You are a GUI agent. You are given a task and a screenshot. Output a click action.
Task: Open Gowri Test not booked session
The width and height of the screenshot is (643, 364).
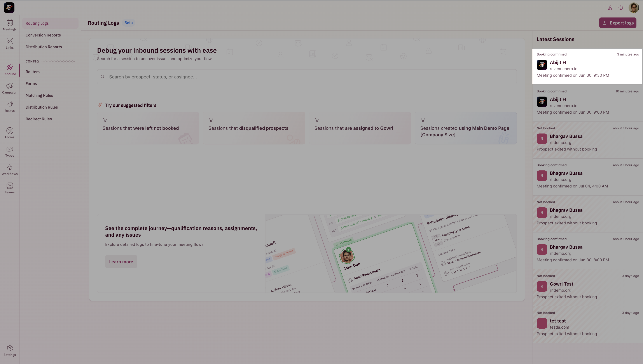tap(587, 288)
